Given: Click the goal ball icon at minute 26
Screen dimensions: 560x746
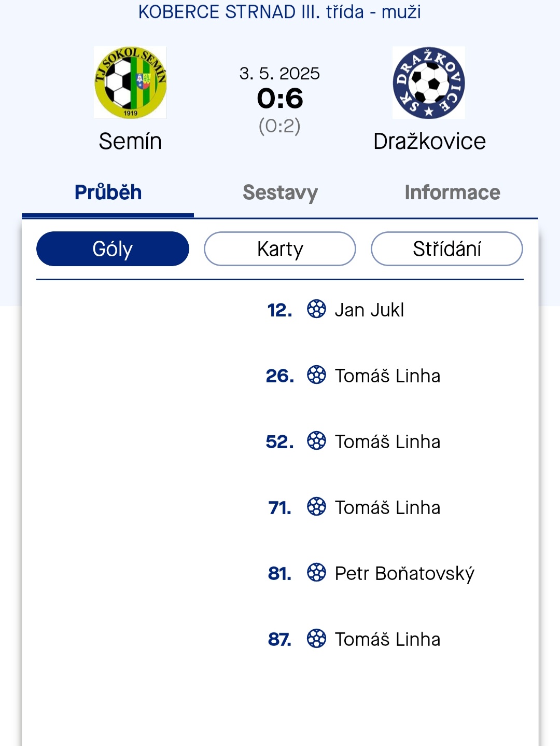Looking at the screenshot, I should (x=316, y=375).
